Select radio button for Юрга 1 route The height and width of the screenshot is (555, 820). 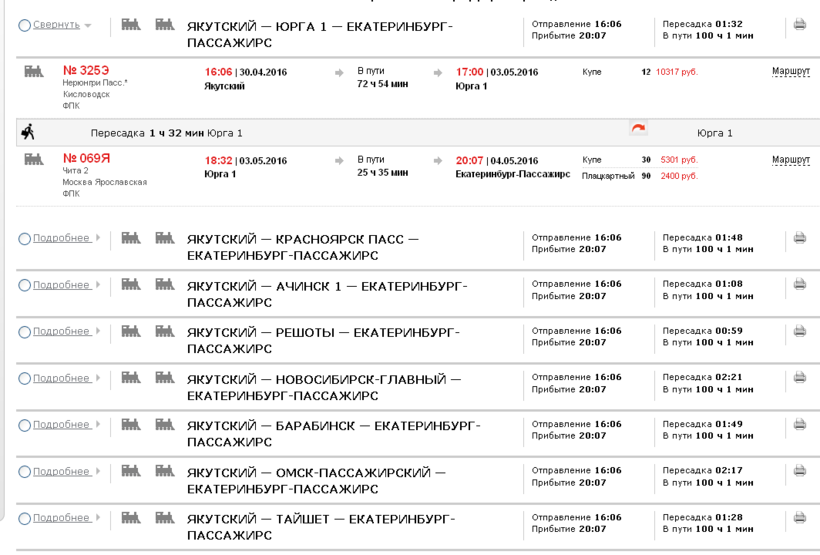(25, 25)
